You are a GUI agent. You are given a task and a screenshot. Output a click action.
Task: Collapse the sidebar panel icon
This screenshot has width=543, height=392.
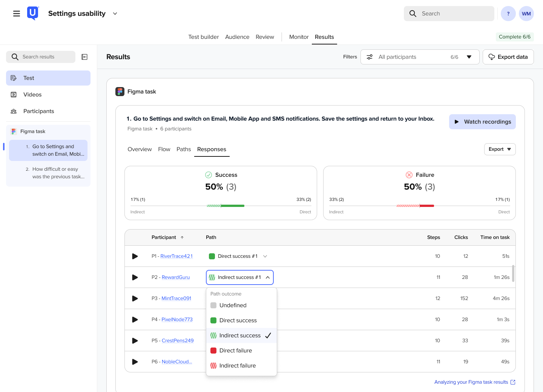(x=85, y=57)
